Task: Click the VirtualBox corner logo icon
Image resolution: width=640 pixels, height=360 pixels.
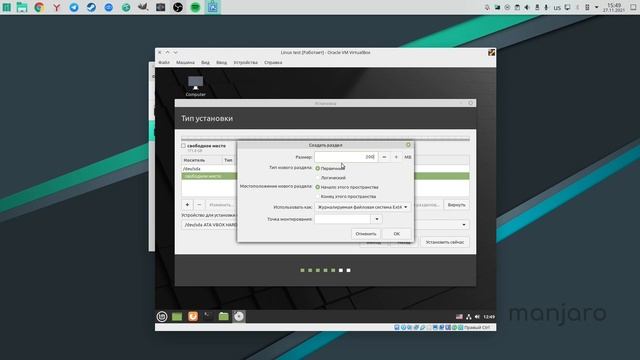Action: point(491,52)
